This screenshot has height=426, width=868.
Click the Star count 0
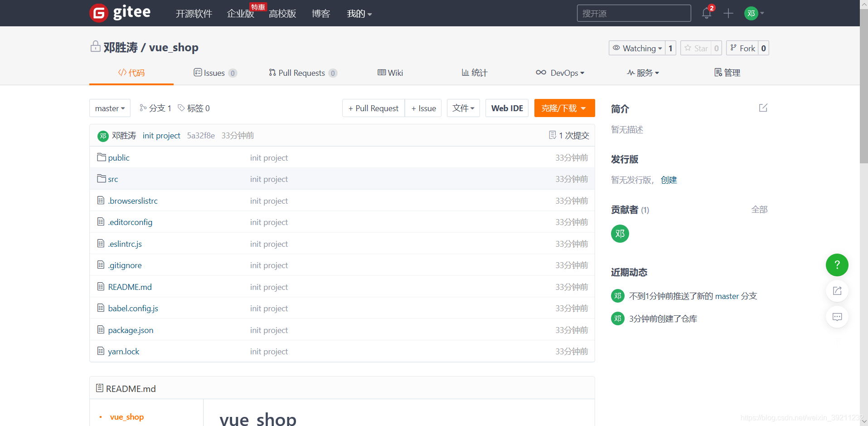716,48
